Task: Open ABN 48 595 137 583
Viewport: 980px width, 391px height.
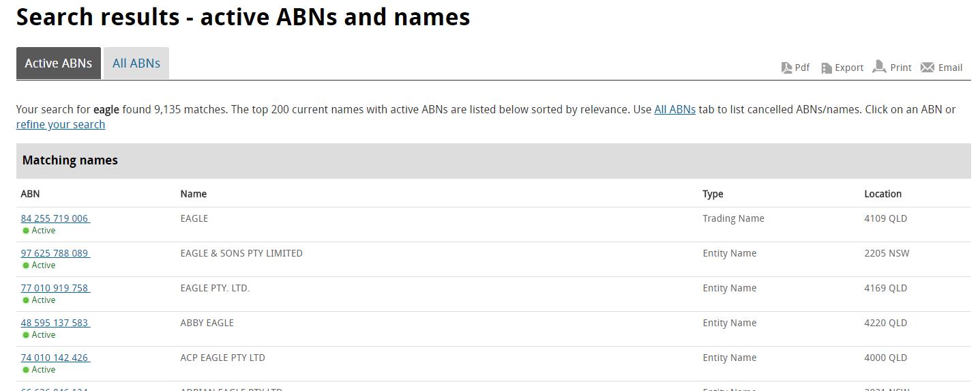Action: (x=55, y=323)
